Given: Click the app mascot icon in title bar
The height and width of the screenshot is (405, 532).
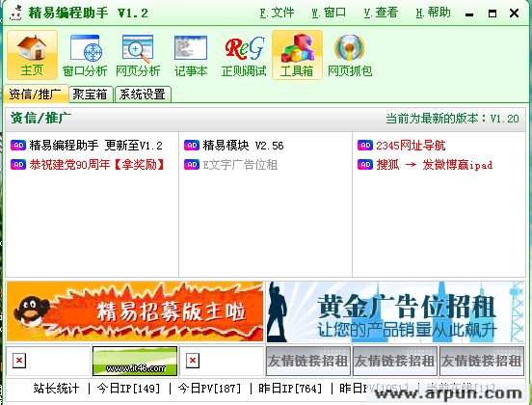Looking at the screenshot, I should coord(15,13).
